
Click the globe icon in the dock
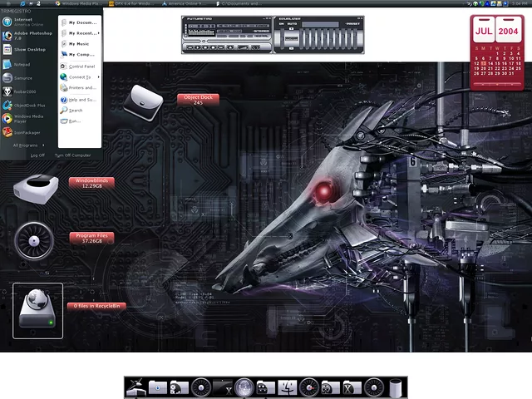[x=244, y=387]
